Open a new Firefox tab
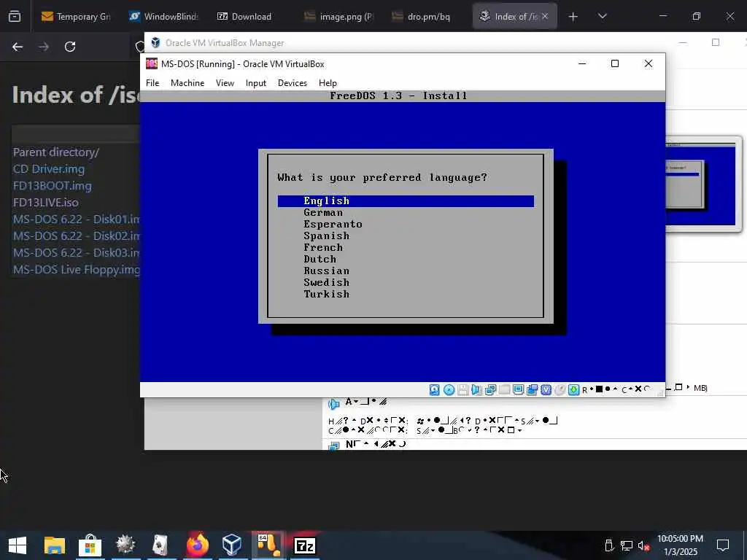This screenshot has height=560, width=747. click(x=573, y=17)
